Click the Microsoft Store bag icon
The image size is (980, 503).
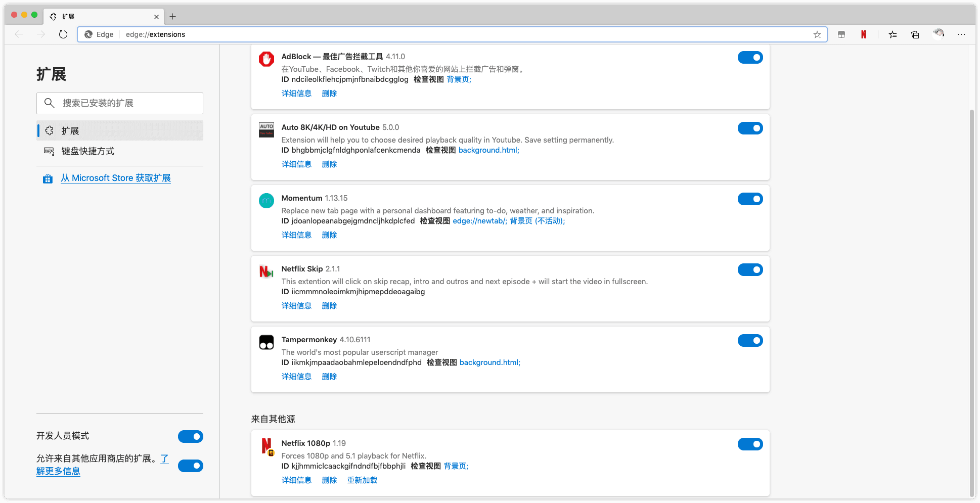click(48, 178)
